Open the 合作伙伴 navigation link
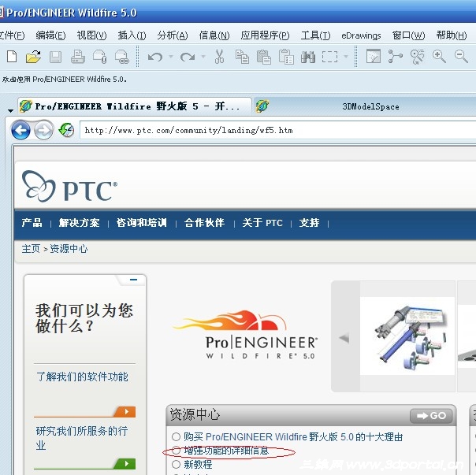Screen dimensions: 476x475 pyautogui.click(x=204, y=222)
